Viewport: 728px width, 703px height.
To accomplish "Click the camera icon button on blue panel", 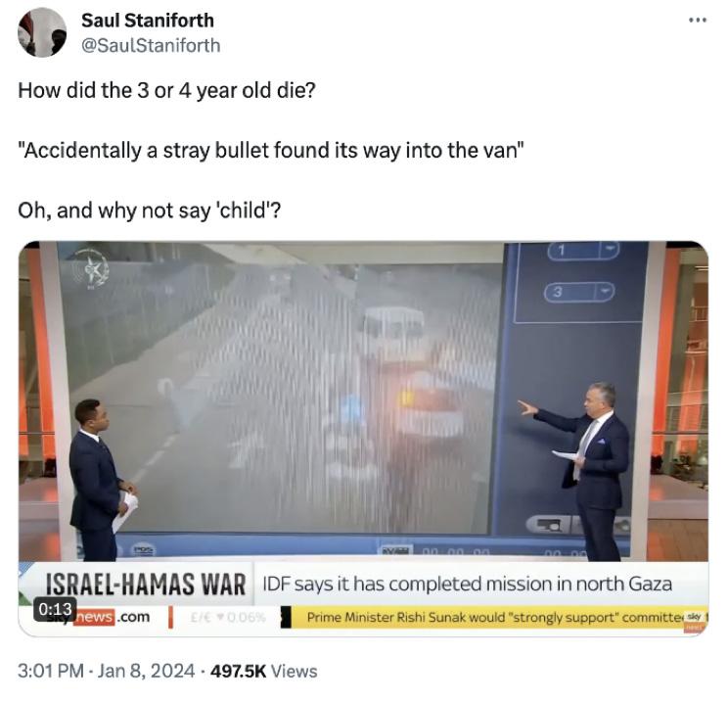I will 549,525.
